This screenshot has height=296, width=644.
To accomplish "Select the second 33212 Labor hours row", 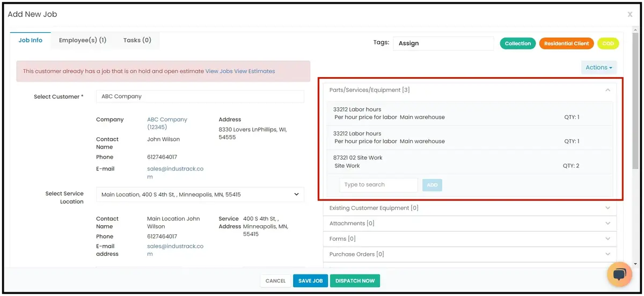I will [x=470, y=137].
